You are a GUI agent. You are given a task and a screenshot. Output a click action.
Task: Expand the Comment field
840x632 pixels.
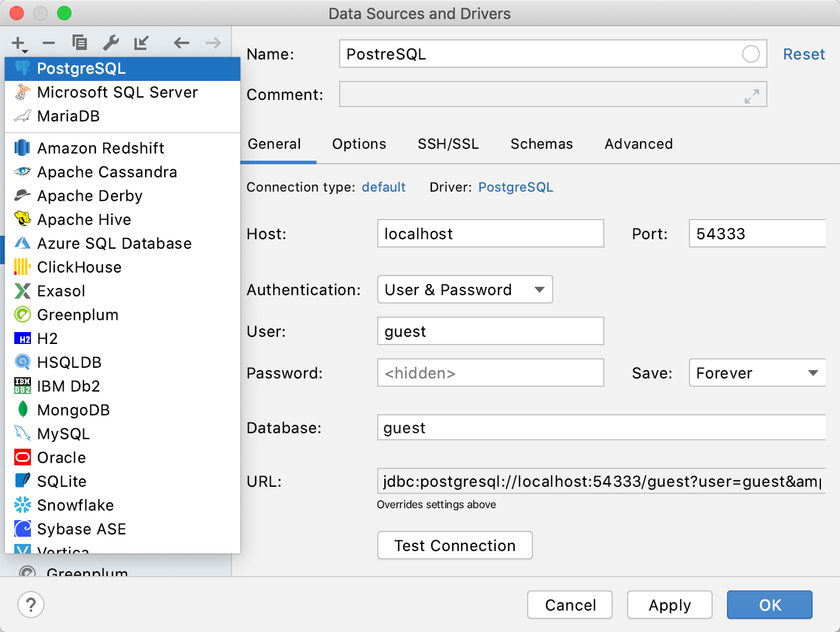point(752,96)
